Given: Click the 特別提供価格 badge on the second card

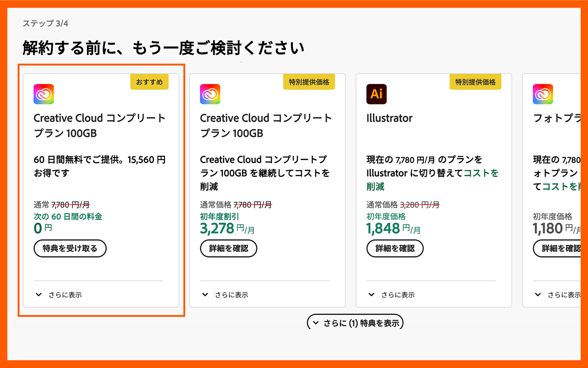Looking at the screenshot, I should pos(309,82).
